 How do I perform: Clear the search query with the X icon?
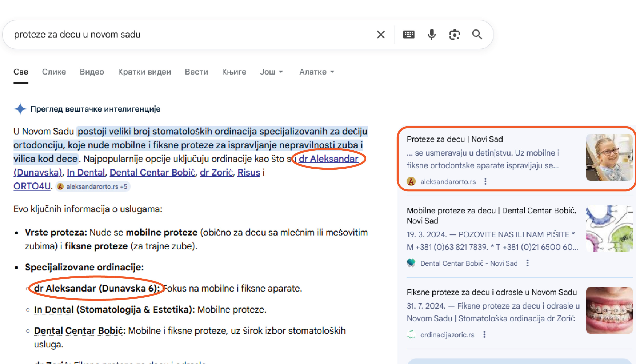click(381, 34)
